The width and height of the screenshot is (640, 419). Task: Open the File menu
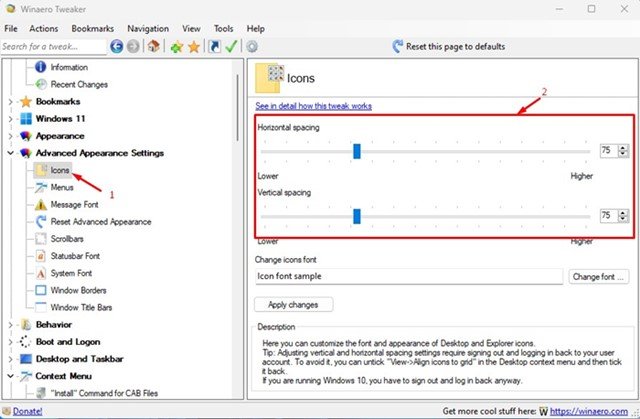click(x=11, y=29)
